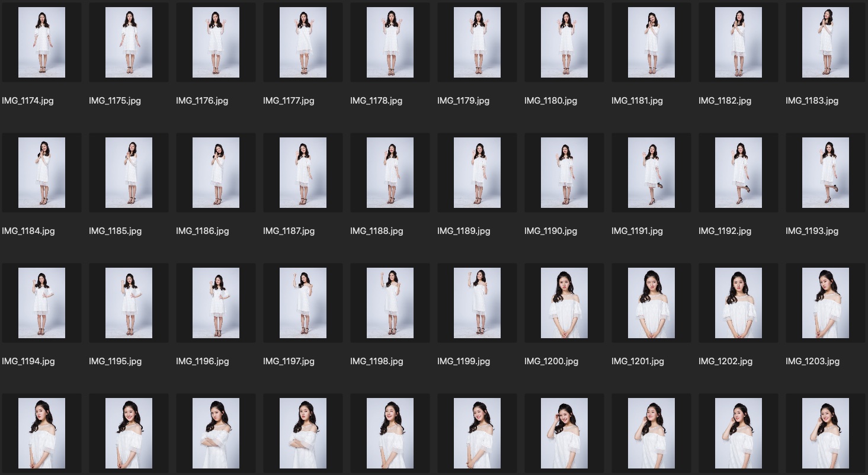Pick the IMG_1183.jpg photo thumbnail

point(825,42)
